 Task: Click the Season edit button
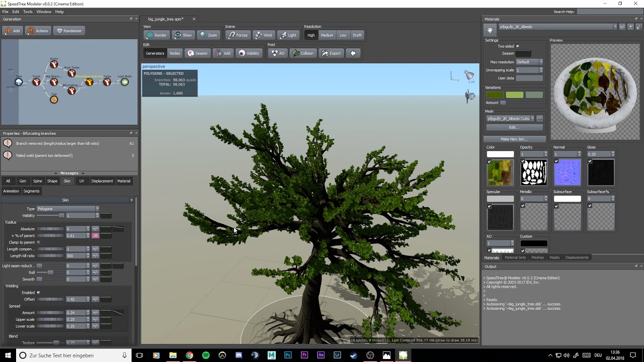click(x=197, y=53)
